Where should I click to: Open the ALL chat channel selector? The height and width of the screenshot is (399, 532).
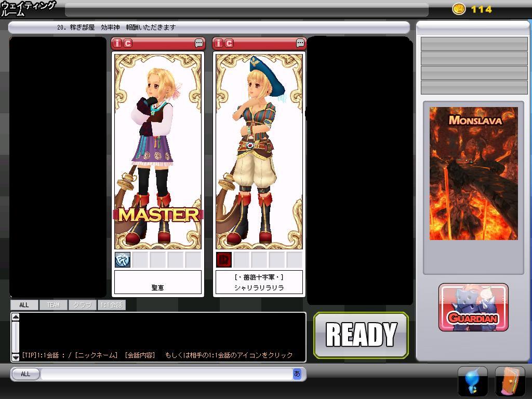(25, 374)
